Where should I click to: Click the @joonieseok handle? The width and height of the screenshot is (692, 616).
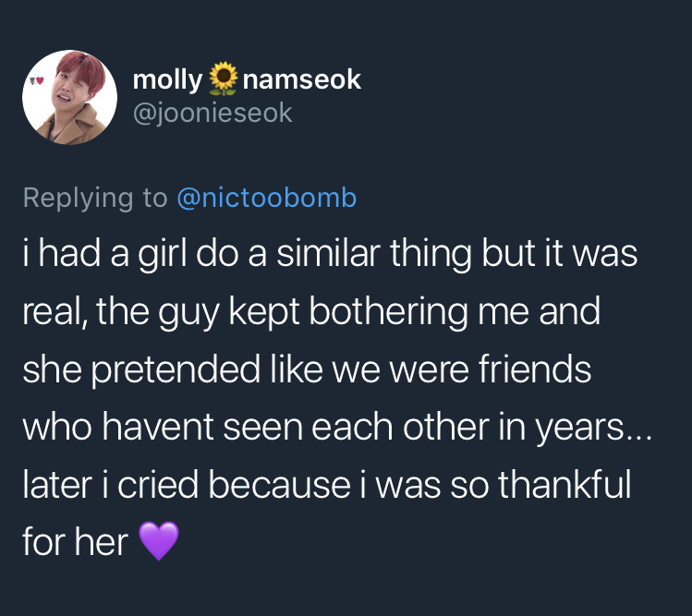coord(212,113)
